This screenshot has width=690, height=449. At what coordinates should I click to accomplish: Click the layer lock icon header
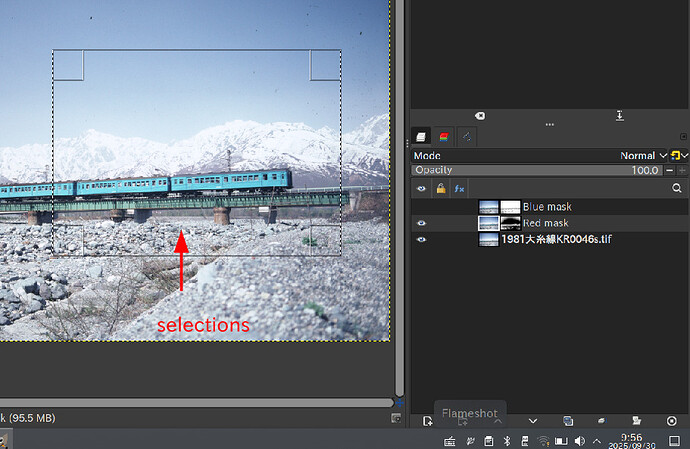440,188
